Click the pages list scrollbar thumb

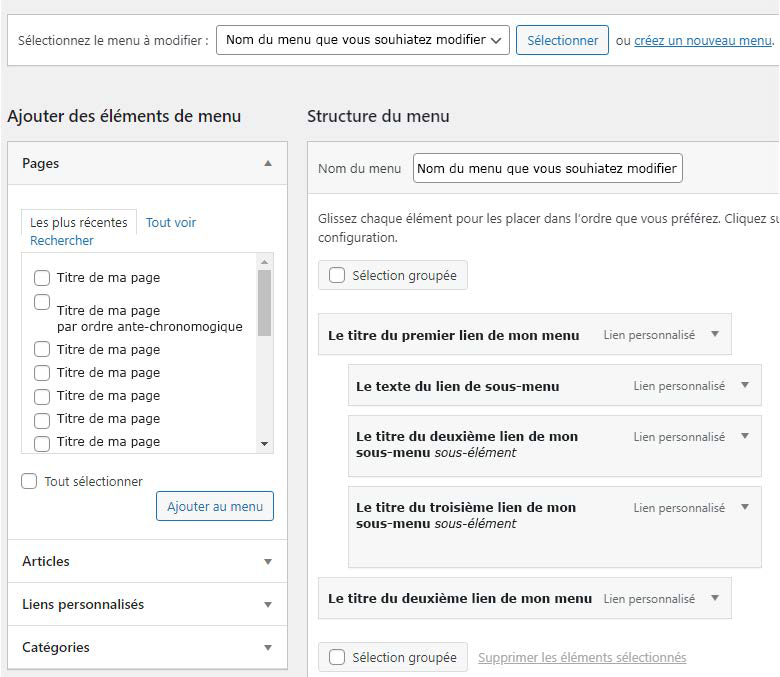pos(264,302)
